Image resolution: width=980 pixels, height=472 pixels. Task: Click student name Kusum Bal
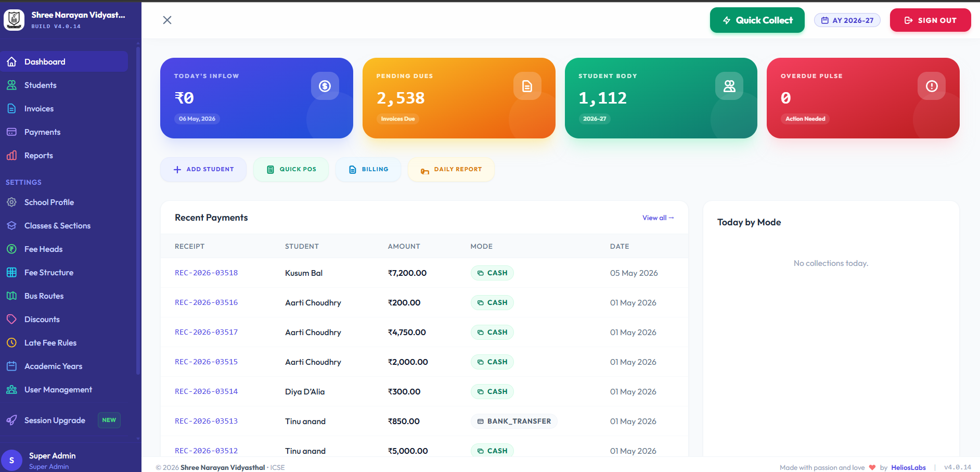coord(304,273)
